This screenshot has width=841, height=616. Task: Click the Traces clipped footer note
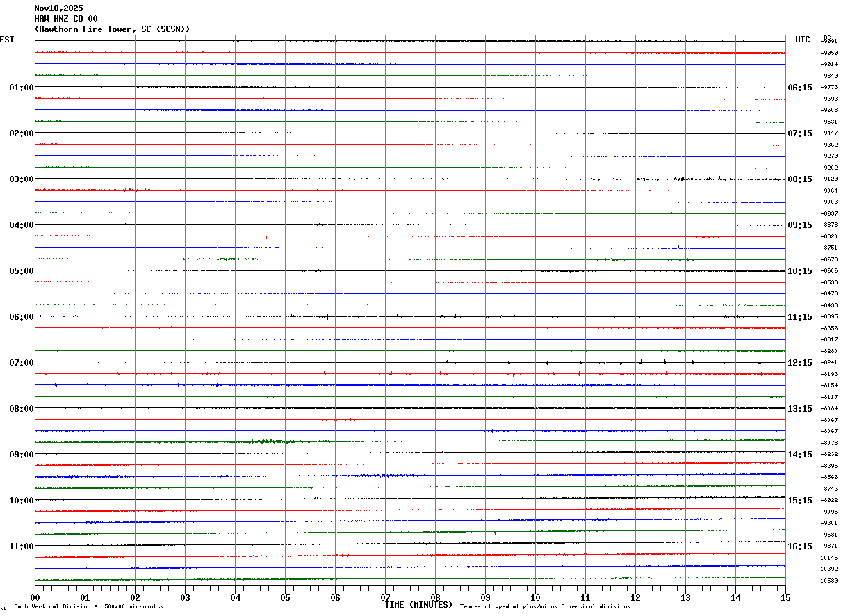click(x=545, y=607)
